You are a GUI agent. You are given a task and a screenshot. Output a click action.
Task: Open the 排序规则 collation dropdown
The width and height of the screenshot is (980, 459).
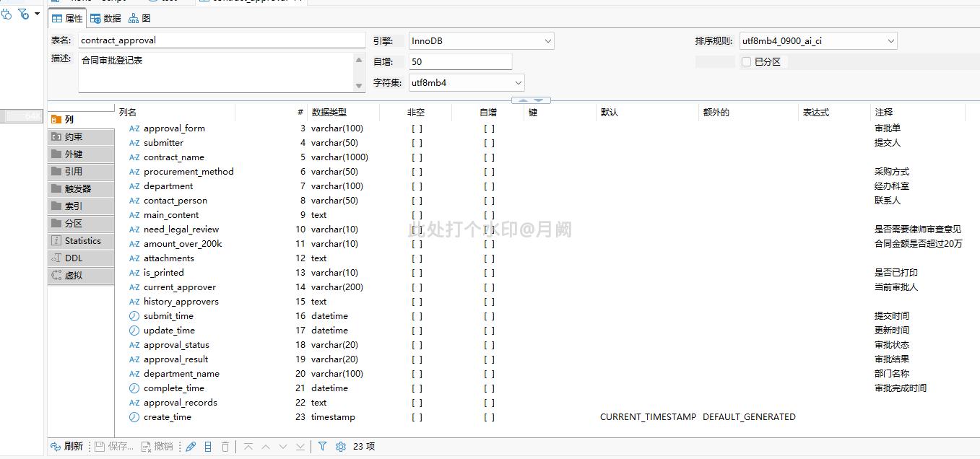890,41
